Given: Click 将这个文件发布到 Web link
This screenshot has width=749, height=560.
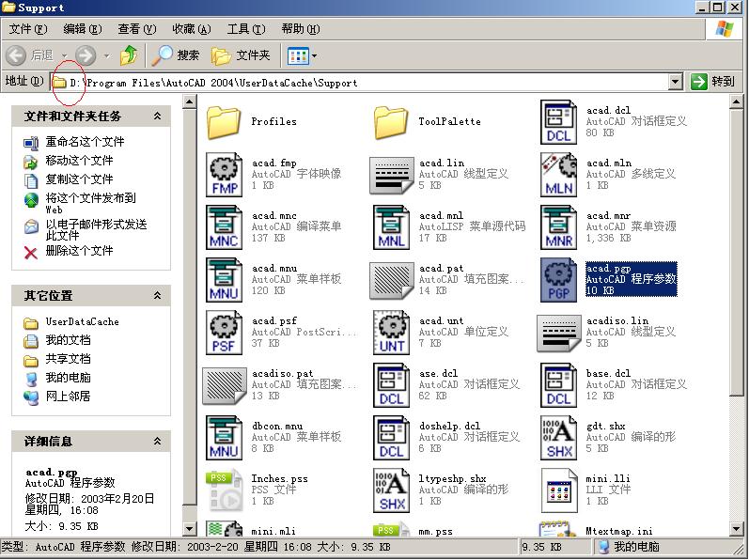Looking at the screenshot, I should point(91,203).
